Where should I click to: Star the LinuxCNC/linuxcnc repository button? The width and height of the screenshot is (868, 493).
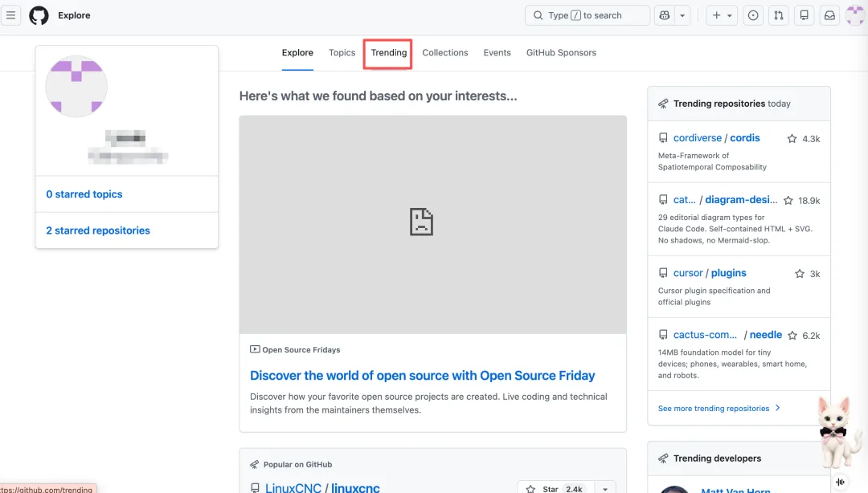(555, 488)
